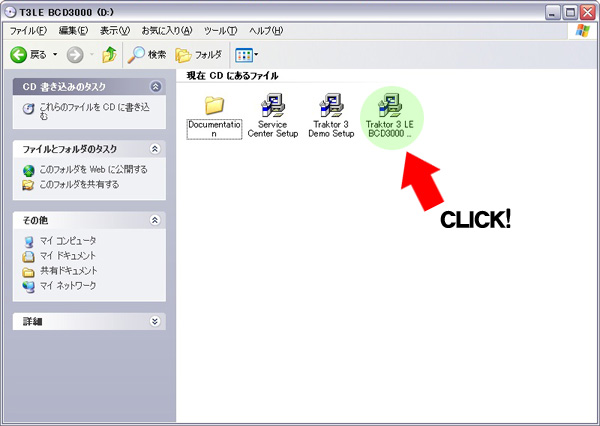
Task: Click the My Network globe icon
Action: 28,287
